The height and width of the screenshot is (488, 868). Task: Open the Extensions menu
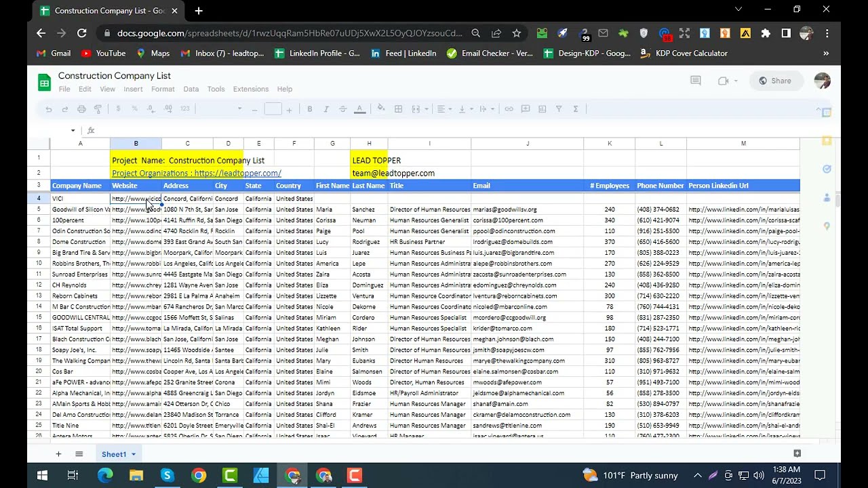251,89
